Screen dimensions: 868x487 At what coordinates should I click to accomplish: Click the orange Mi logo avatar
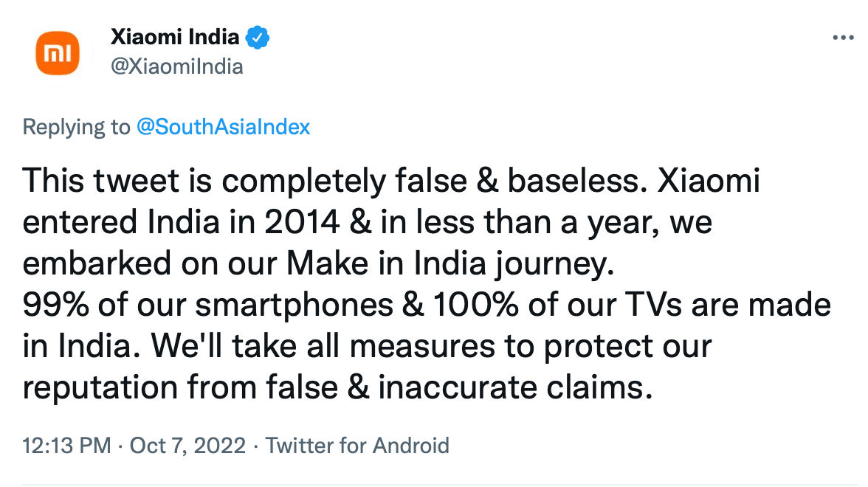pos(58,53)
